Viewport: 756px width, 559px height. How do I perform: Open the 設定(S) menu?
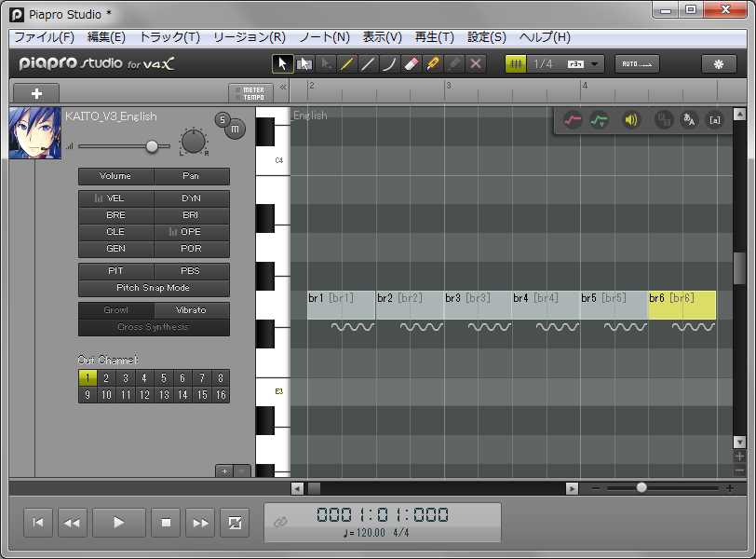[487, 37]
